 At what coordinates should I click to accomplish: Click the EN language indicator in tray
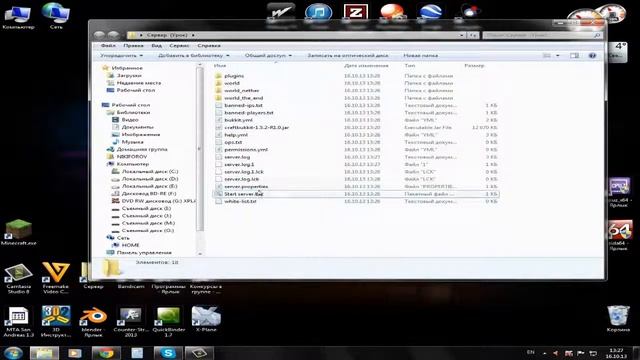coord(530,352)
